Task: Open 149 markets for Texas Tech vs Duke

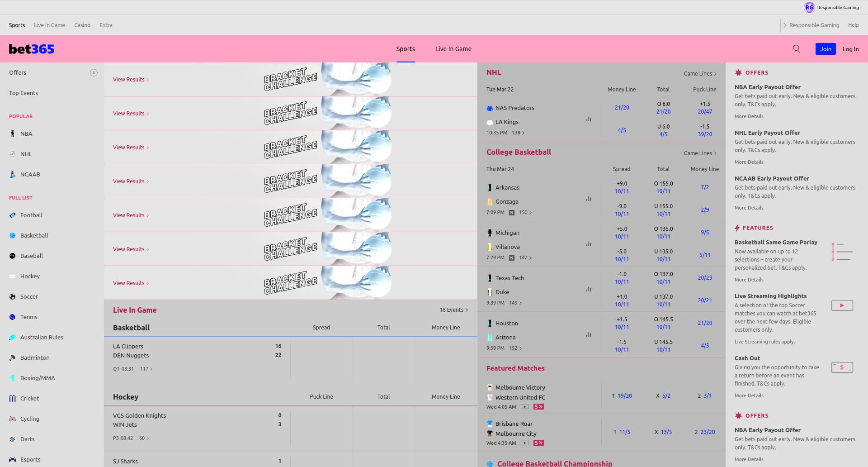Action: [515, 303]
